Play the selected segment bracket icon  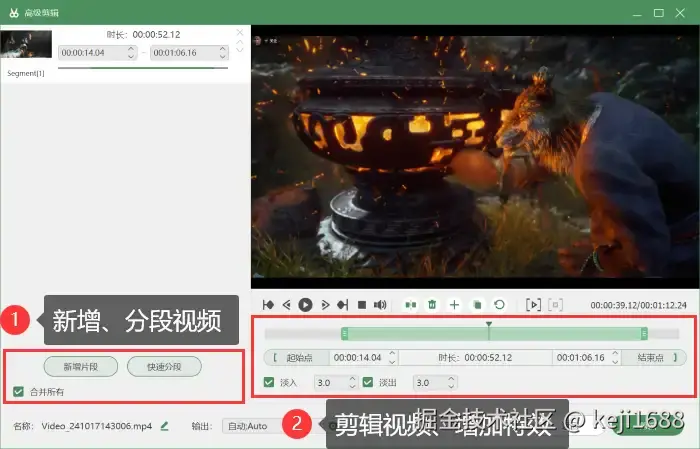[533, 305]
